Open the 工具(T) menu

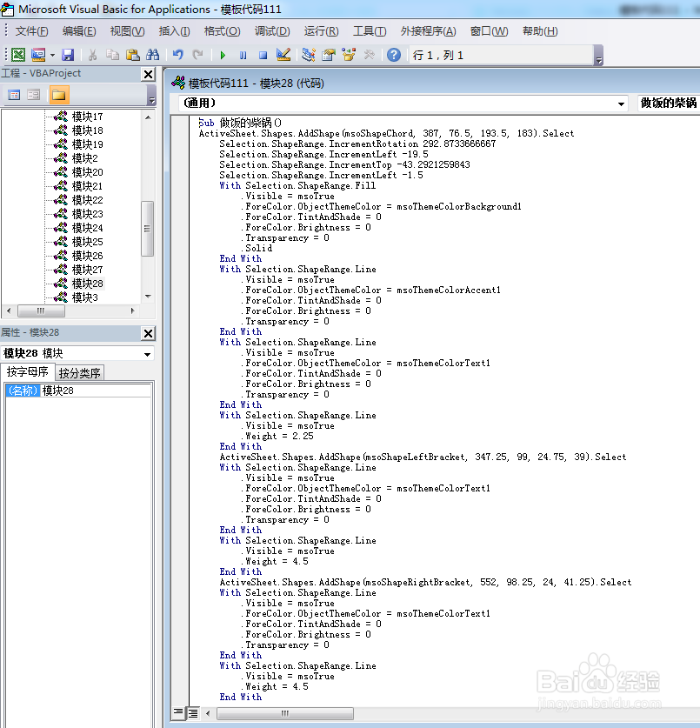(370, 31)
